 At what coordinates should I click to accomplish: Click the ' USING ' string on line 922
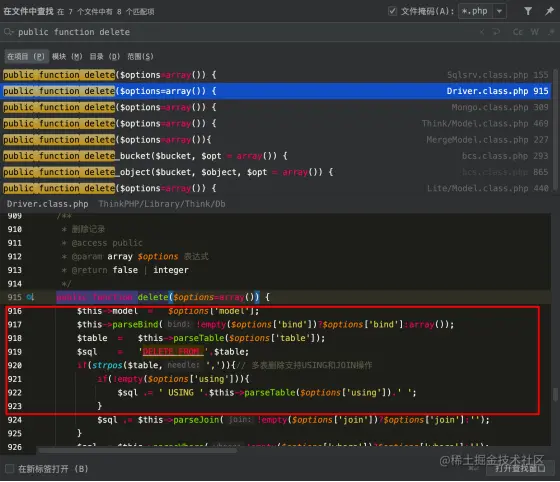click(x=181, y=393)
